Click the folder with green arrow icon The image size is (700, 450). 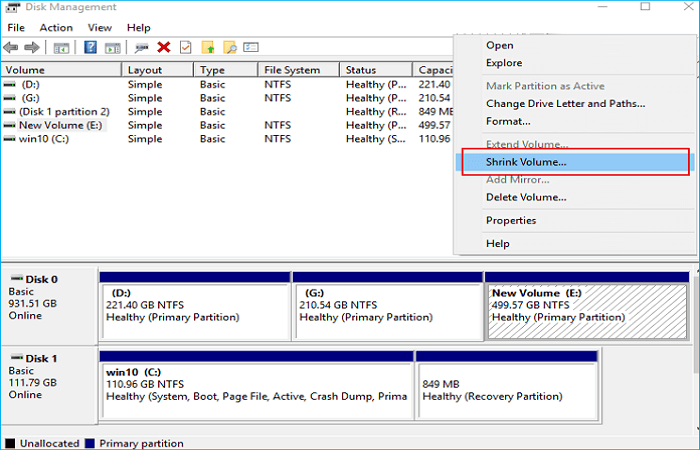pyautogui.click(x=208, y=47)
